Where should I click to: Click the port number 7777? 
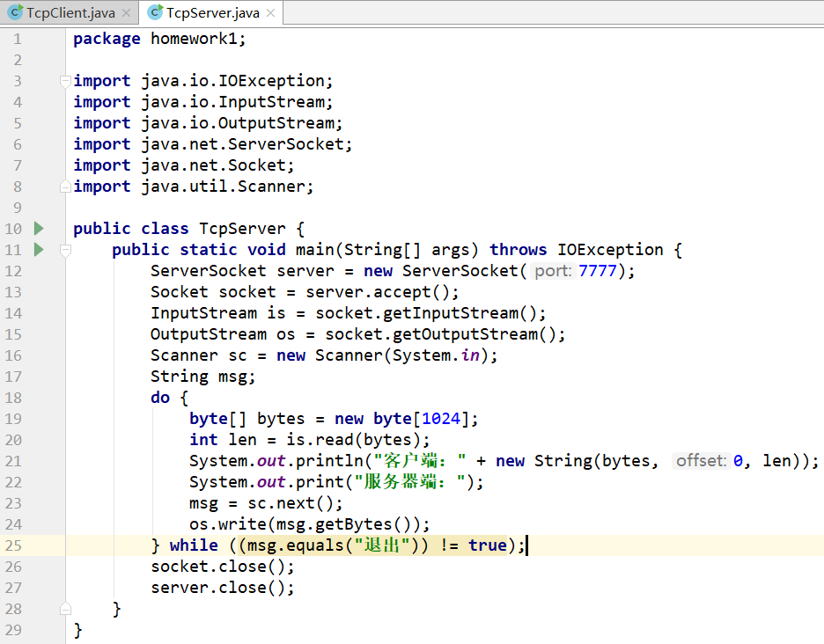pos(598,271)
